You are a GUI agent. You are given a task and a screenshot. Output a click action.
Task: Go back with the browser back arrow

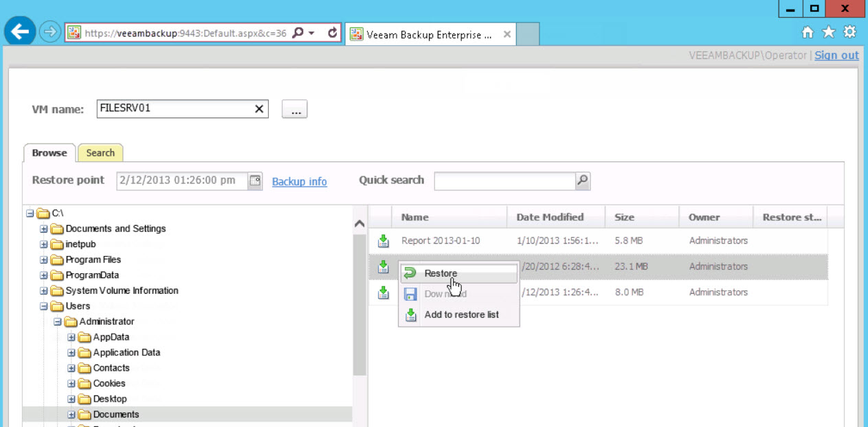tap(21, 32)
